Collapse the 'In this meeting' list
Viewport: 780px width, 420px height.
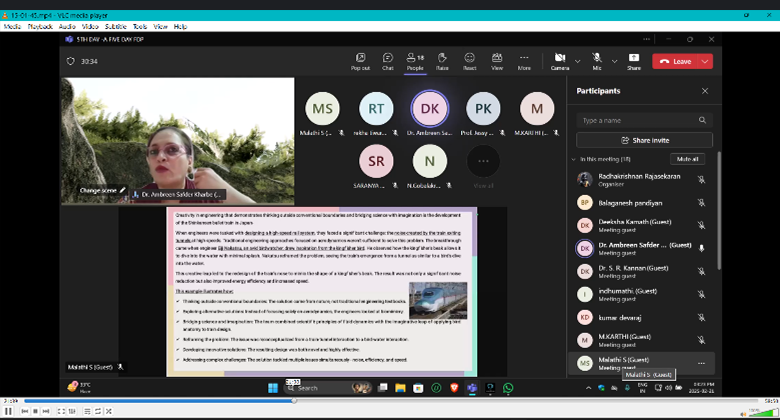(x=574, y=159)
